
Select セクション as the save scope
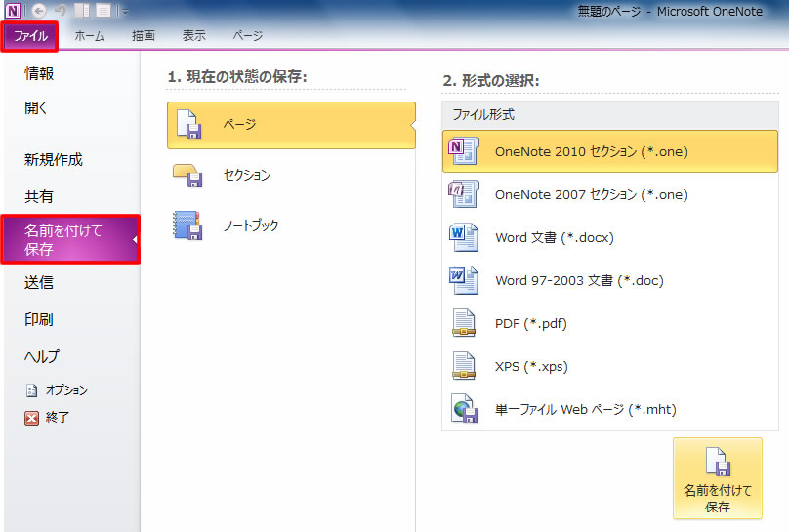291,176
